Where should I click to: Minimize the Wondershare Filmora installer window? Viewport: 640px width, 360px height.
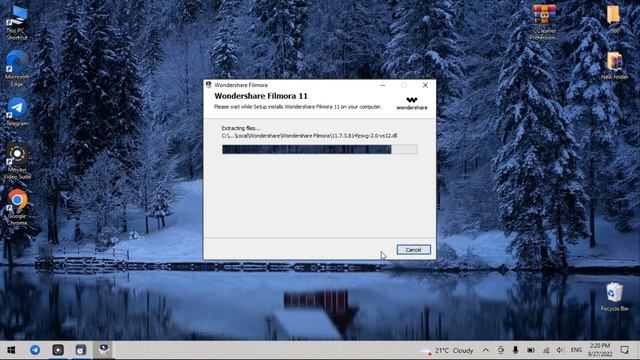click(382, 85)
